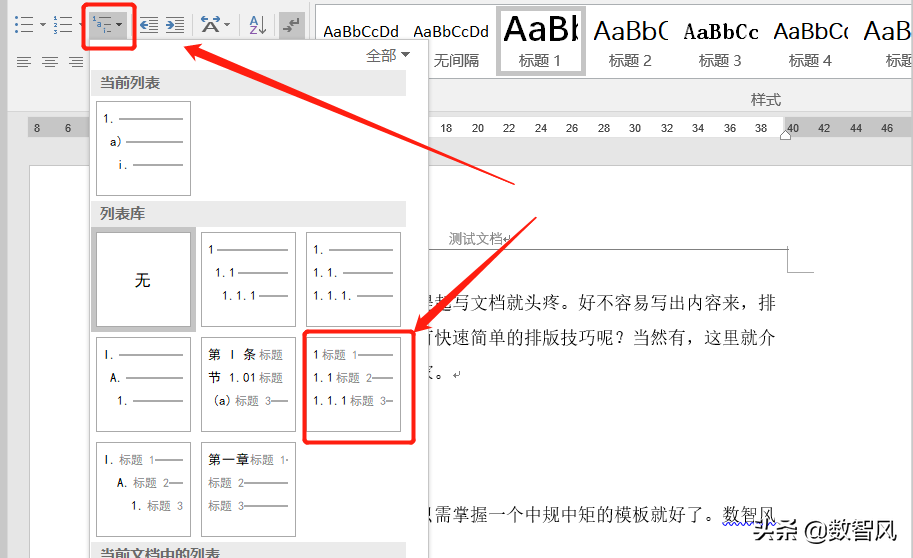The image size is (913, 558).
Task: Select the I. A. 1. outline list
Action: (143, 384)
